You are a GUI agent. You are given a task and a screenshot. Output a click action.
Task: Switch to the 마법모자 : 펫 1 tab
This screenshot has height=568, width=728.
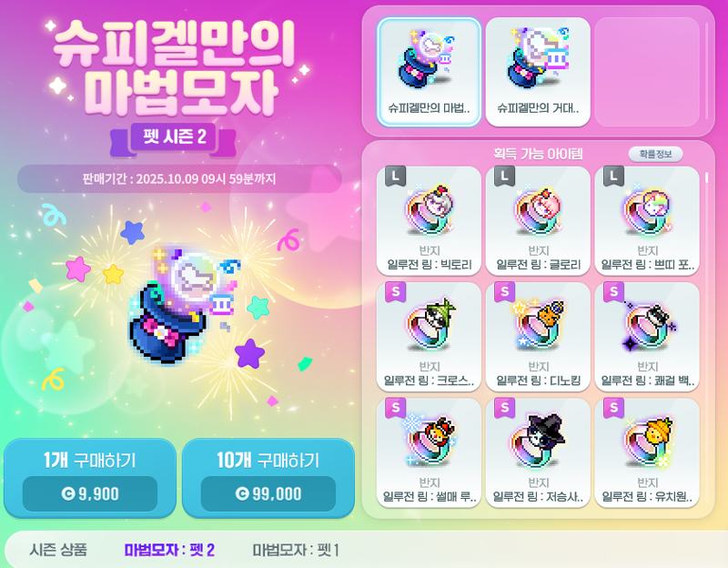pos(296,551)
